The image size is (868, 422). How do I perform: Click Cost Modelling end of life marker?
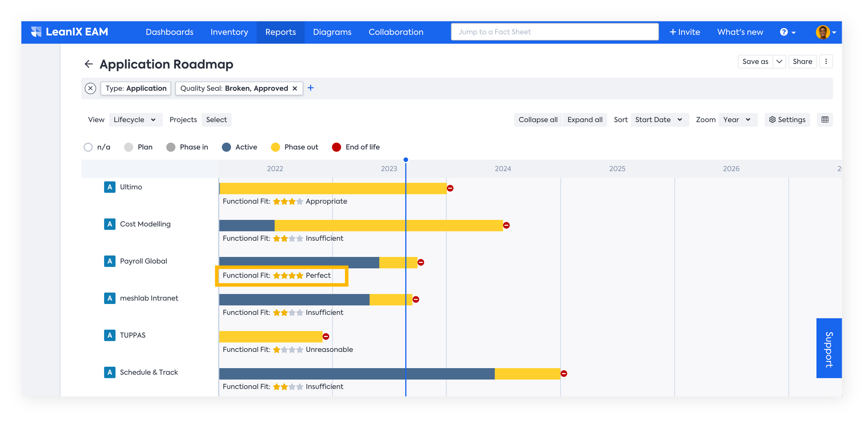click(507, 225)
